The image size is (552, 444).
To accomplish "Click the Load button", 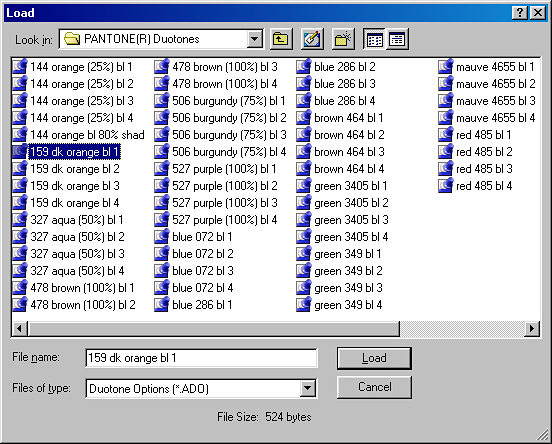I will [374, 358].
